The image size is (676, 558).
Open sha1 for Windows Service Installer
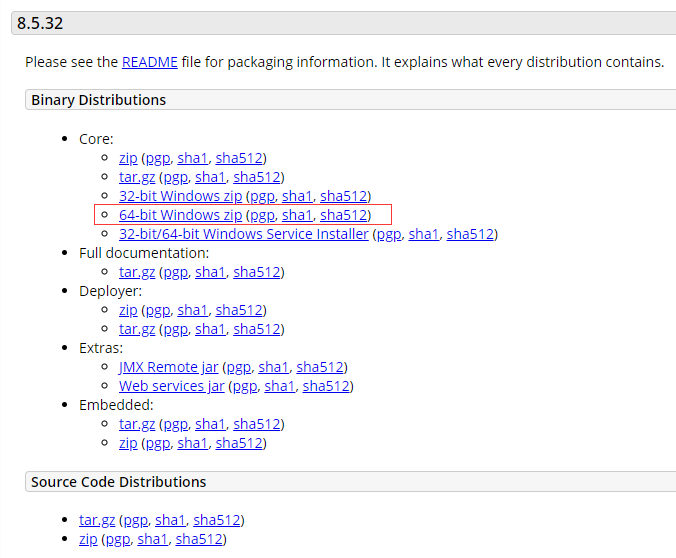pos(423,234)
